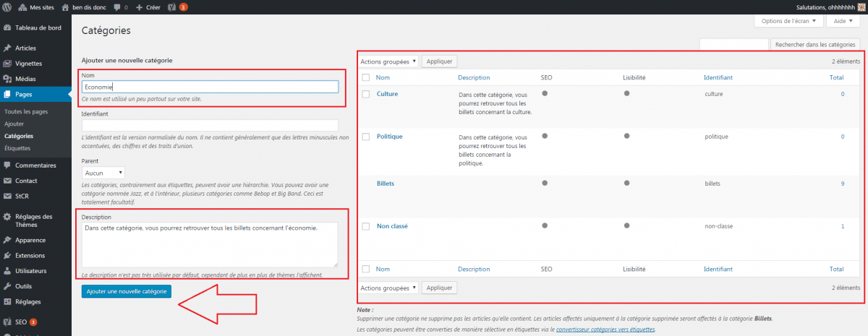This screenshot has height=336, width=868.
Task: Open the convertisseur catégories vers étiquettes link
Action: click(x=605, y=329)
